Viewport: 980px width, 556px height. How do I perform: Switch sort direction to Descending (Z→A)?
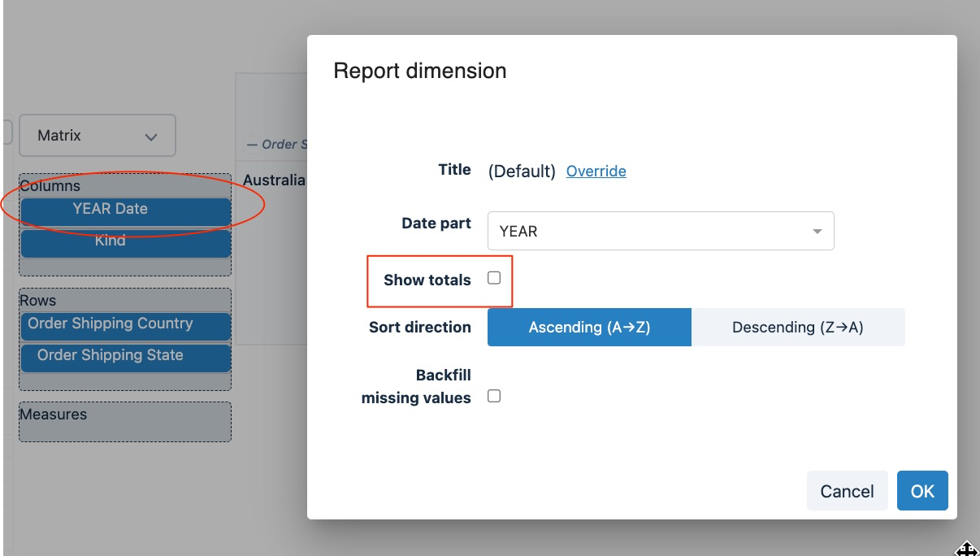798,327
